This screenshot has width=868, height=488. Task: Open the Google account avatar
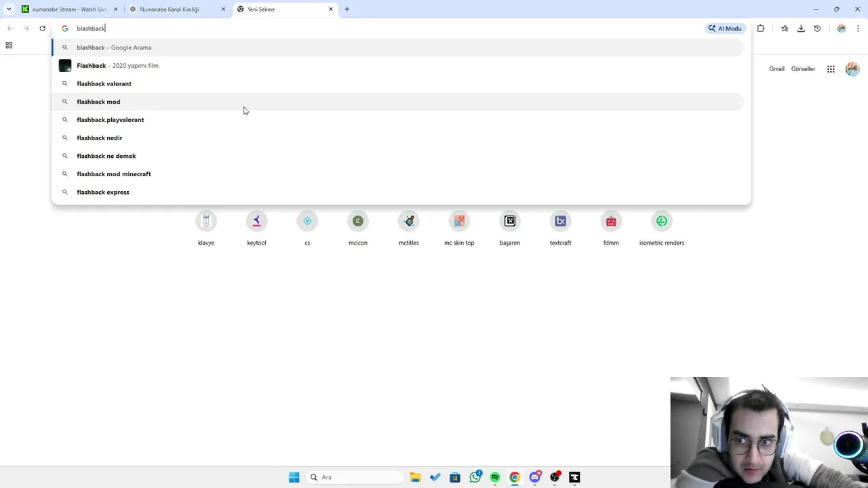point(852,69)
